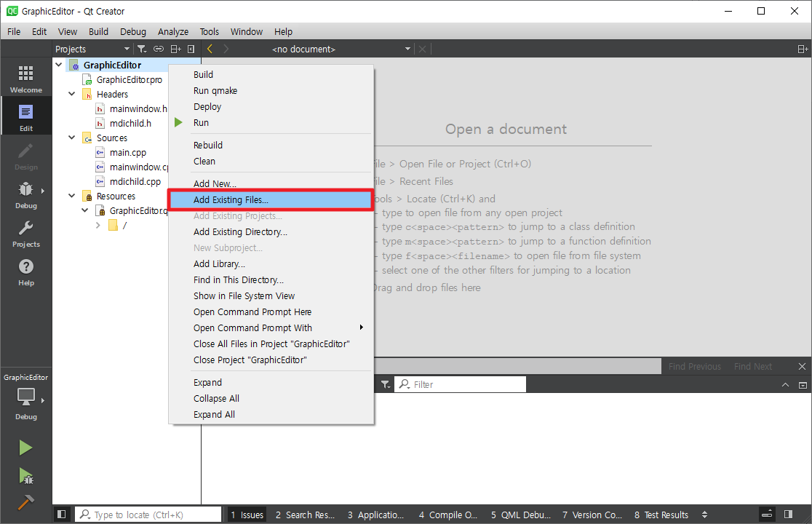Close the find toolbar

[802, 366]
